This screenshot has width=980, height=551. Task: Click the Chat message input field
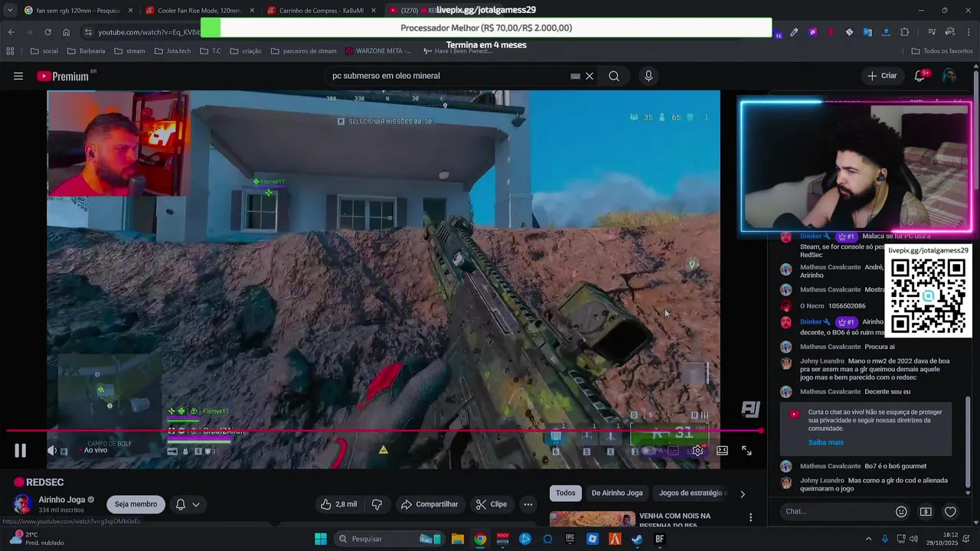coord(835,511)
